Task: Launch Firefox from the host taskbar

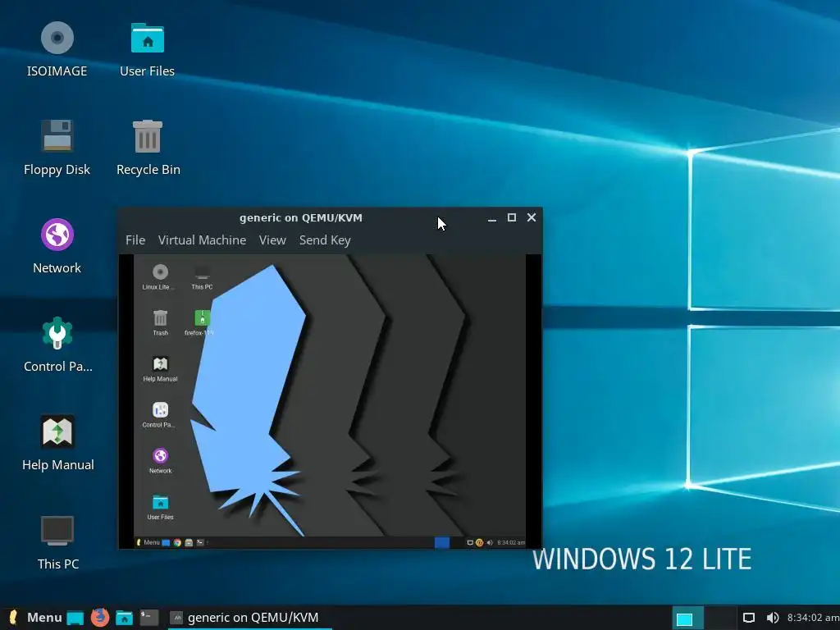Action: [x=99, y=618]
